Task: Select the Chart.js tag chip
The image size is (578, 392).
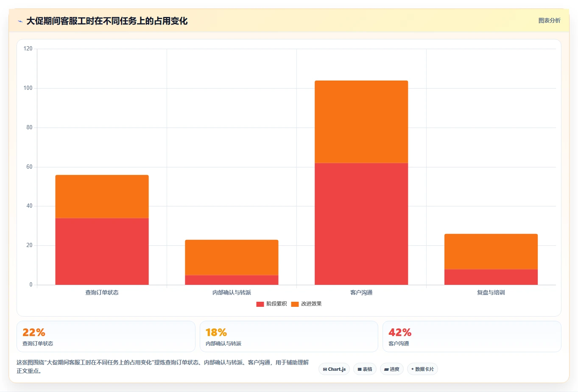Action: (x=334, y=369)
